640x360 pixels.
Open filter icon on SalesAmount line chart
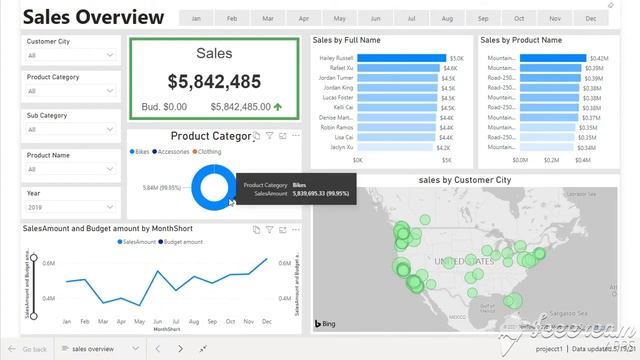pos(269,230)
